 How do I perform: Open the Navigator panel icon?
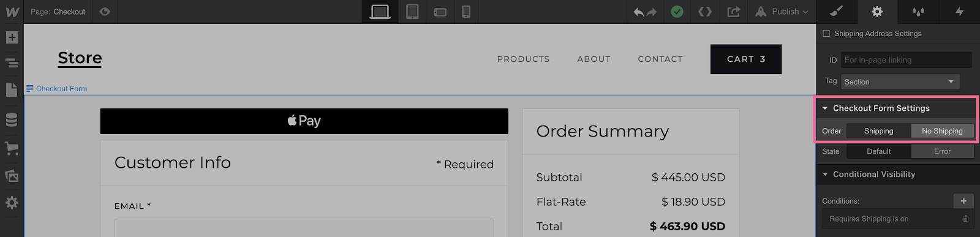(x=12, y=63)
